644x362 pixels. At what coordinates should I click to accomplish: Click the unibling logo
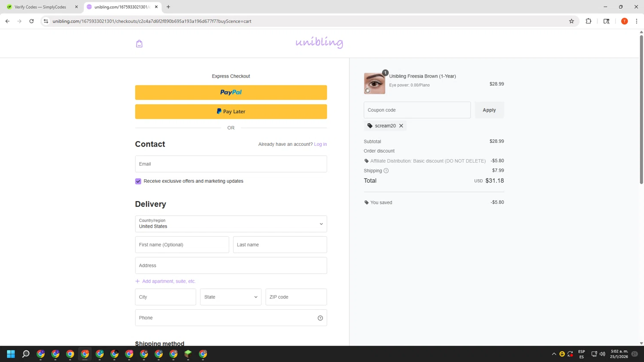coord(319,42)
